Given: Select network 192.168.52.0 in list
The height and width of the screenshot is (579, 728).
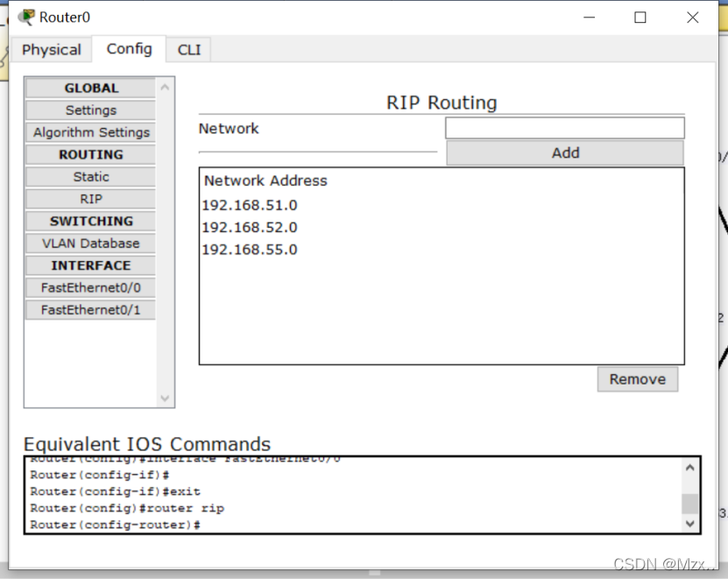Looking at the screenshot, I should pyautogui.click(x=250, y=228).
